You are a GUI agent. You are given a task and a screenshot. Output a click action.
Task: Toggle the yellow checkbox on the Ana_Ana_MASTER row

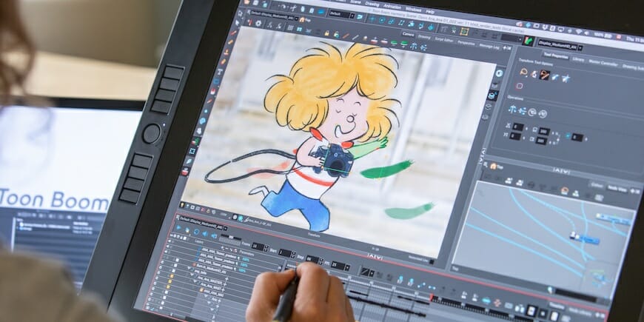coord(172,276)
